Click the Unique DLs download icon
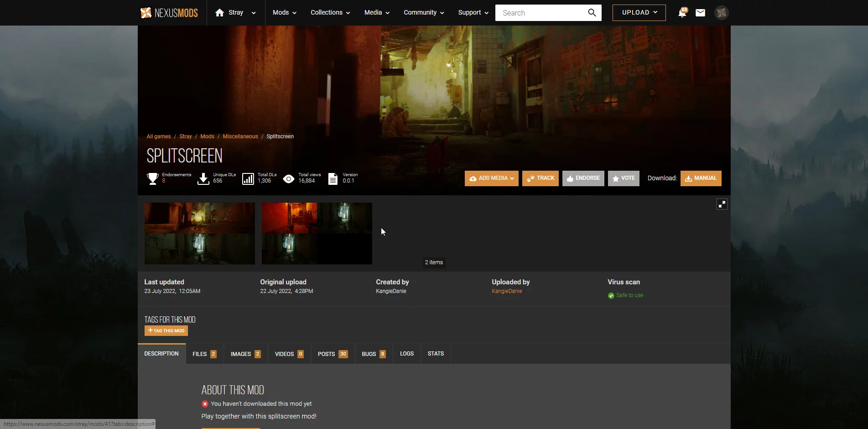 tap(203, 178)
